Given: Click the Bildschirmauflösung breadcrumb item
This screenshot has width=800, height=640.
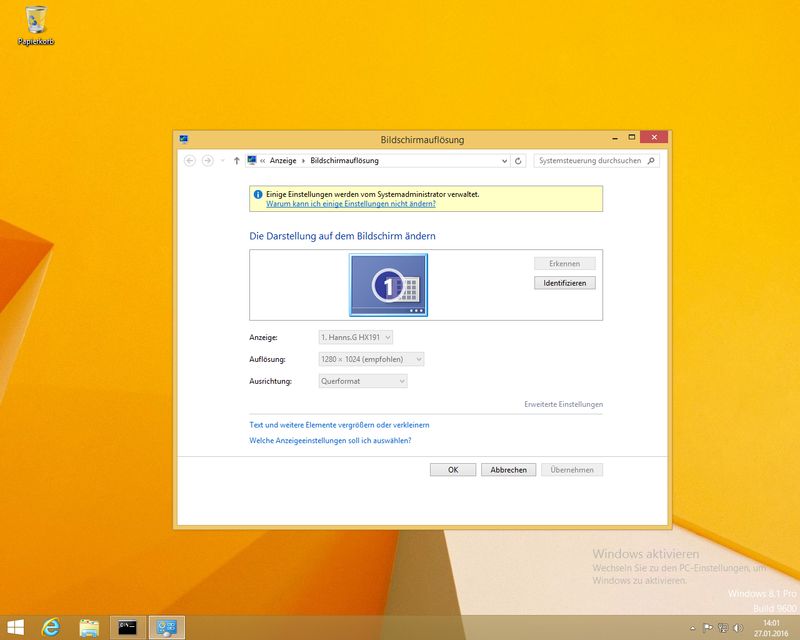Looking at the screenshot, I should (344, 160).
